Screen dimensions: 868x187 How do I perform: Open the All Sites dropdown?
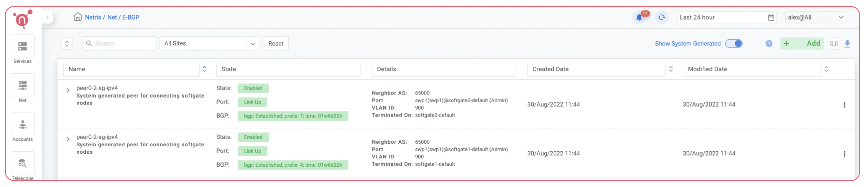(x=209, y=44)
